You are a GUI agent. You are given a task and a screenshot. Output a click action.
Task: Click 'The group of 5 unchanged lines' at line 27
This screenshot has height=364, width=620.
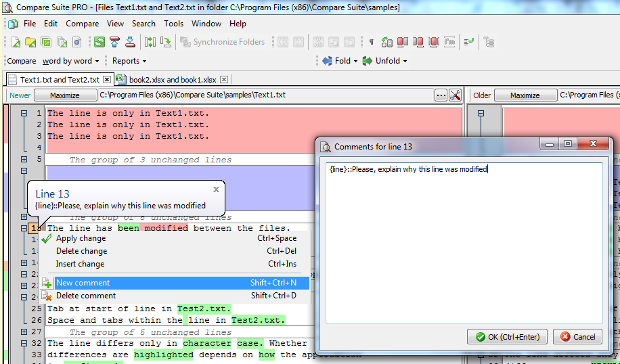click(x=150, y=332)
